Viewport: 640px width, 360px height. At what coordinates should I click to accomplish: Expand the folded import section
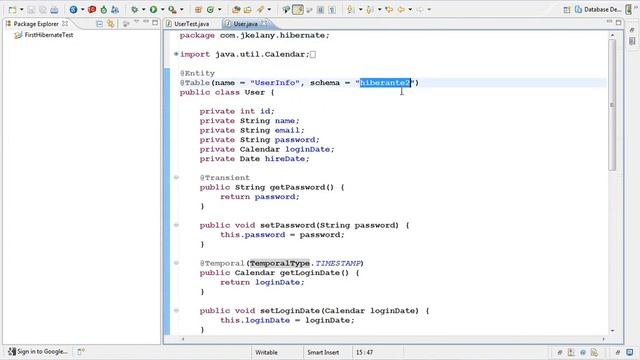[x=176, y=54]
